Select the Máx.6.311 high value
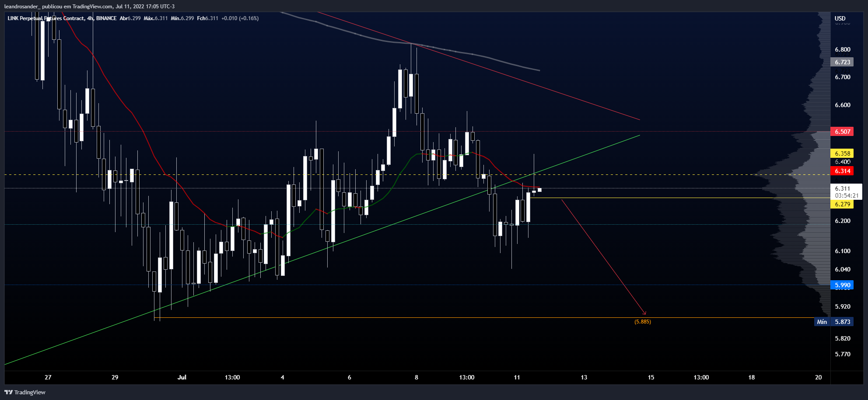 (155, 18)
